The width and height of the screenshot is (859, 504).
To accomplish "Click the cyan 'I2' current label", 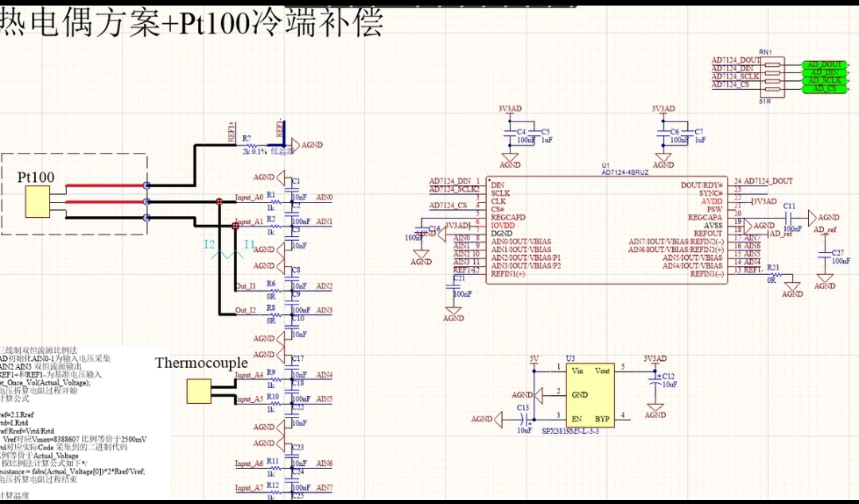I will click(x=210, y=244).
